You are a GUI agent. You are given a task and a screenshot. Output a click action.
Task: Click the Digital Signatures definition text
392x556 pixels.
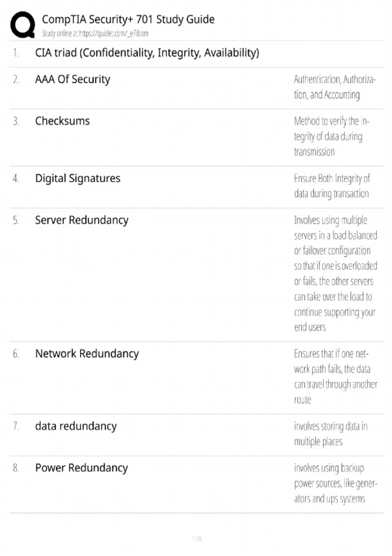coord(332,186)
